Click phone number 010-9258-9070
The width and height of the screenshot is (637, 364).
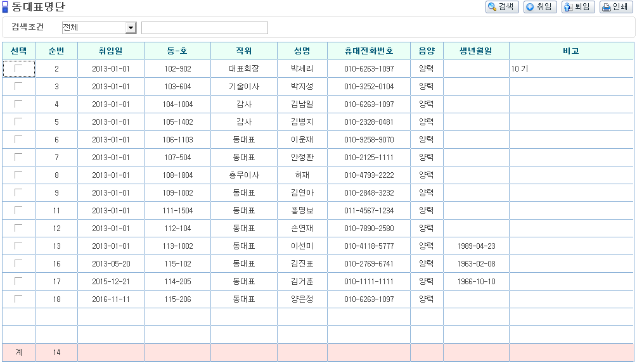click(x=369, y=140)
